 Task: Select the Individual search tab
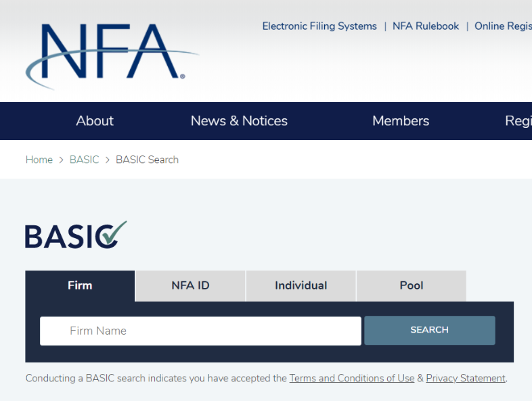coord(301,285)
